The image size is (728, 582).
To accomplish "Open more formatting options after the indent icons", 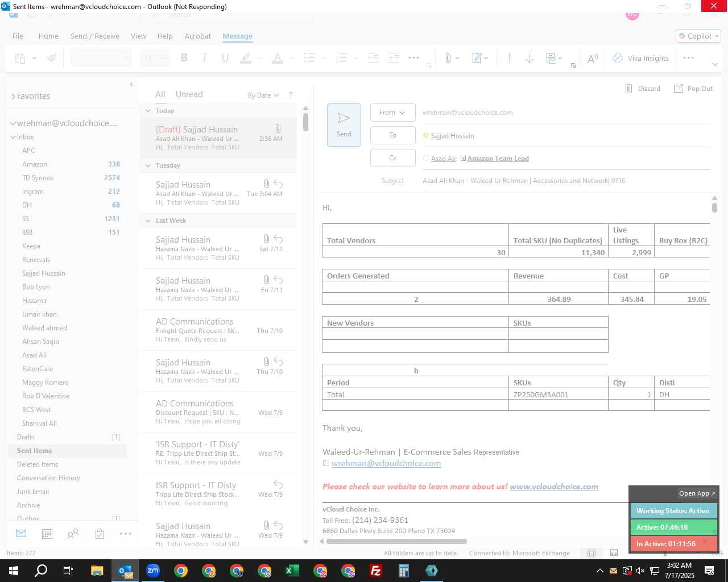I will (x=414, y=58).
